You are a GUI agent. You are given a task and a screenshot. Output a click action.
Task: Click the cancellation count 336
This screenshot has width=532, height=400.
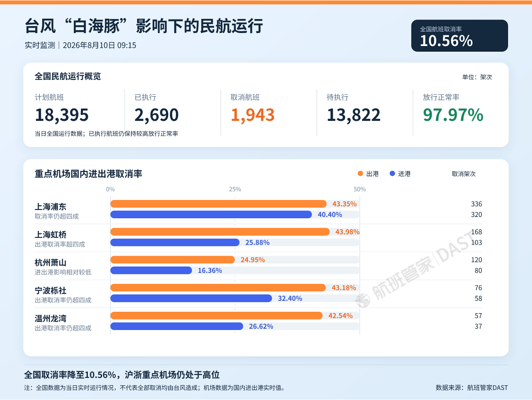pyautogui.click(x=476, y=204)
